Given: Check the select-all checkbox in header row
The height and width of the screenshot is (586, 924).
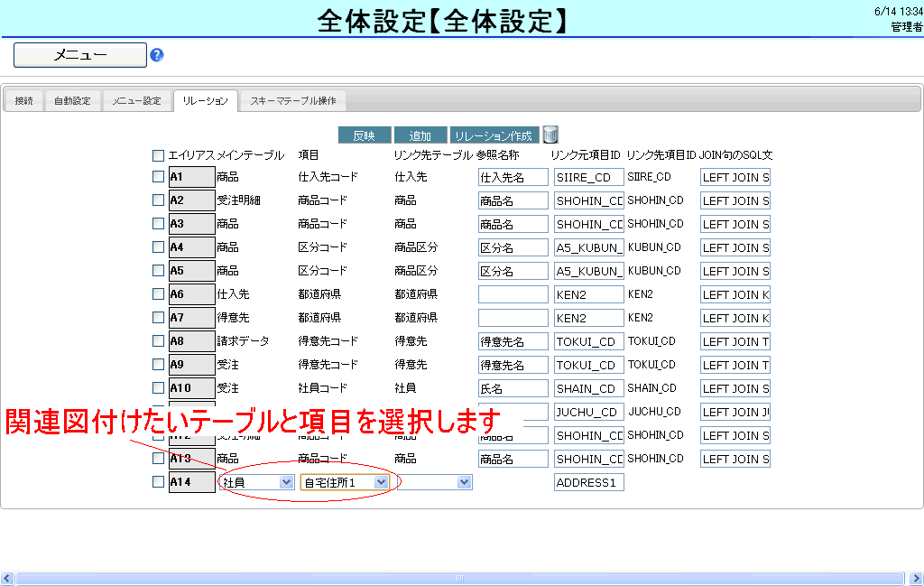Looking at the screenshot, I should pyautogui.click(x=159, y=155).
